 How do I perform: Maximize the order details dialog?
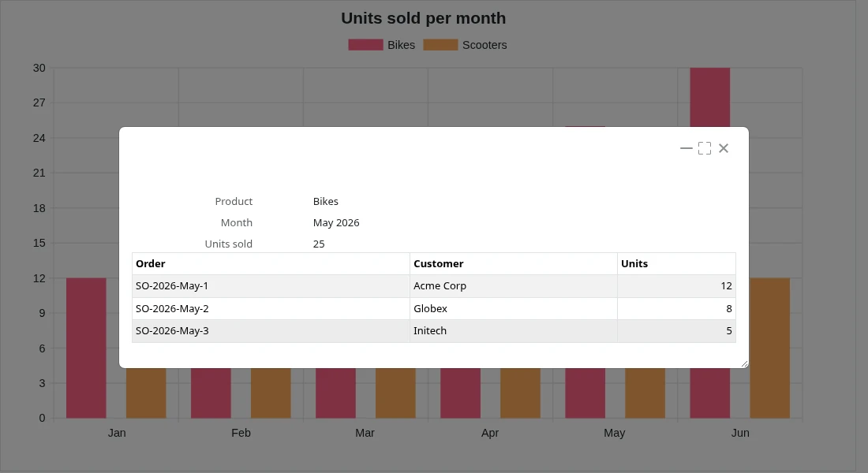[x=705, y=148]
